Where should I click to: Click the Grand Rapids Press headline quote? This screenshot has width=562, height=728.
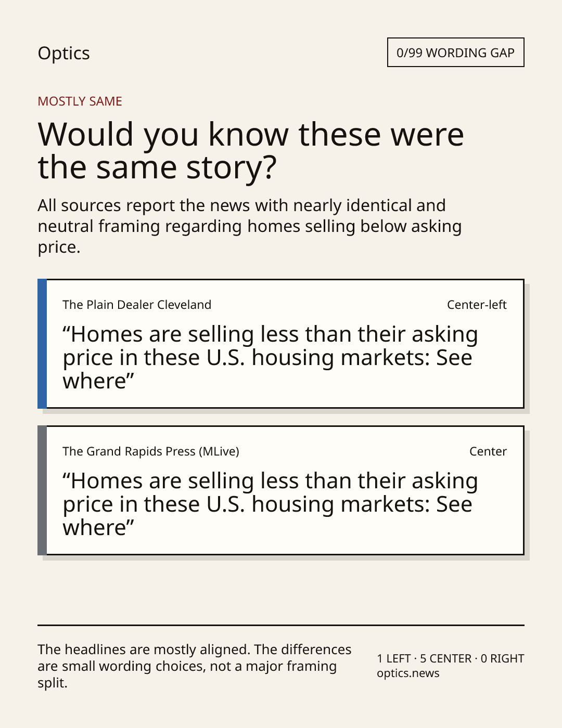pyautogui.click(x=270, y=504)
